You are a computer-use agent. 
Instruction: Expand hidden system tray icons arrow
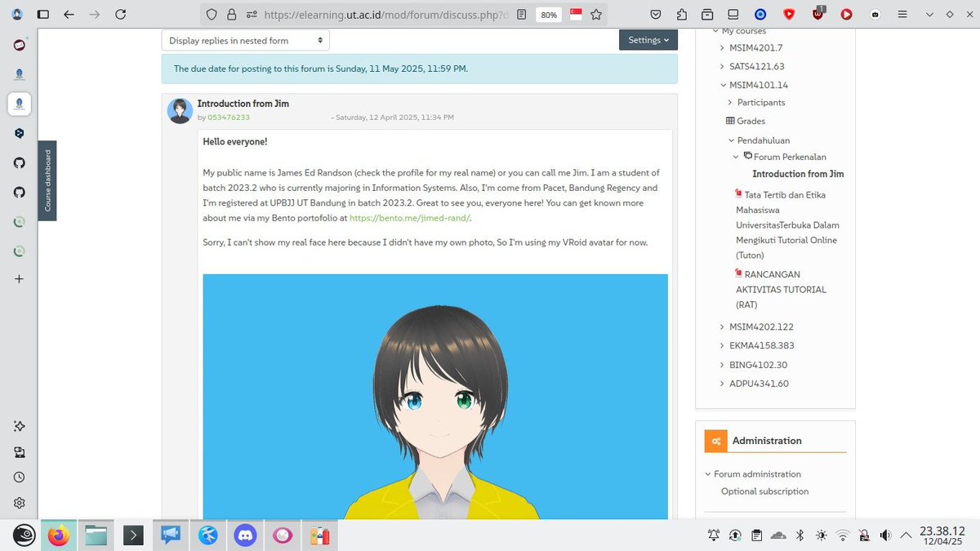pos(905,535)
